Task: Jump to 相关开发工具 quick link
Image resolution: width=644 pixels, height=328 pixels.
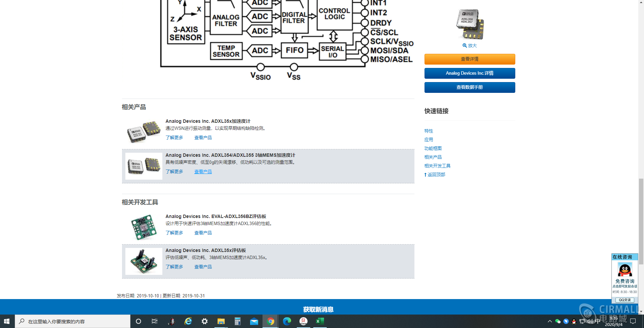Action: click(437, 166)
